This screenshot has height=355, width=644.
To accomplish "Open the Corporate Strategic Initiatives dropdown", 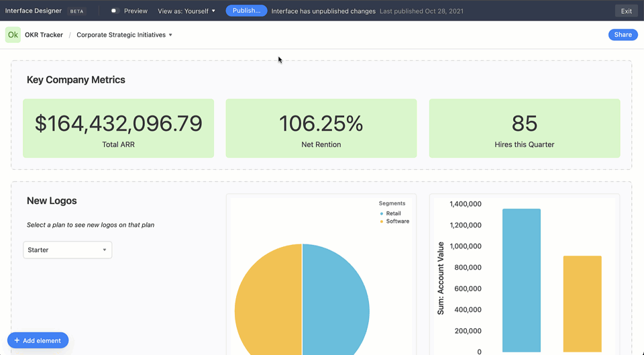I will pos(125,35).
